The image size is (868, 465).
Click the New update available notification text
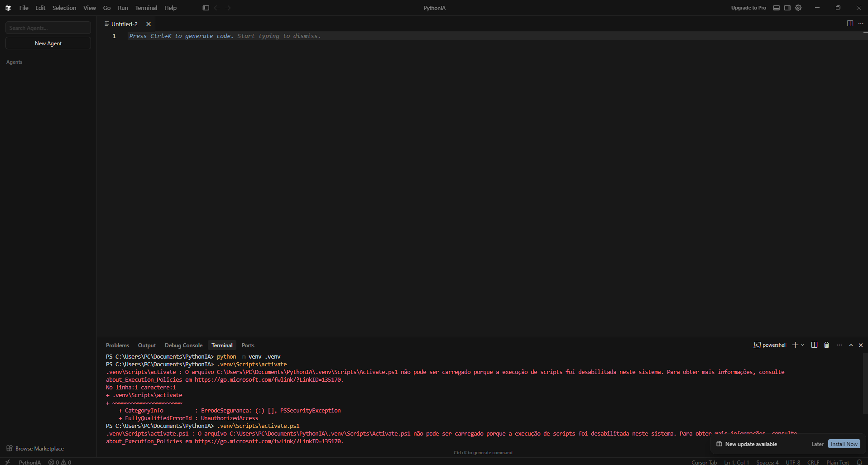(x=751, y=444)
